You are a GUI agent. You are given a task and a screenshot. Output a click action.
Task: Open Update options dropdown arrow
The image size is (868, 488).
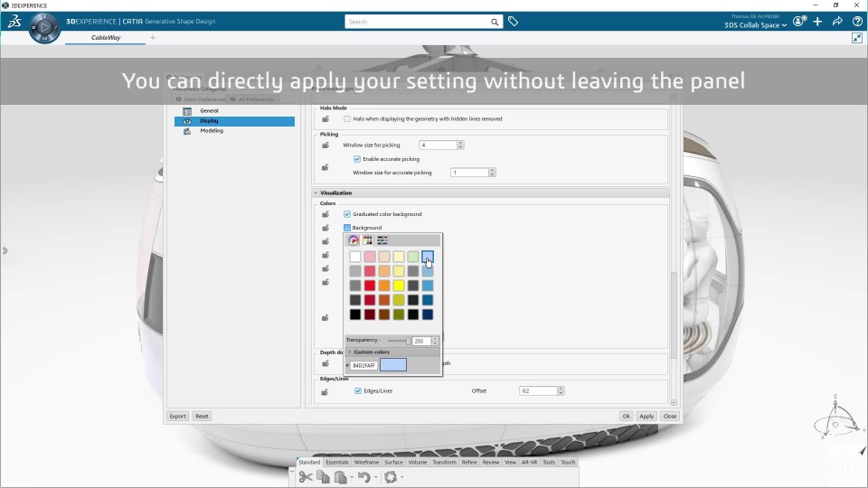(401, 477)
